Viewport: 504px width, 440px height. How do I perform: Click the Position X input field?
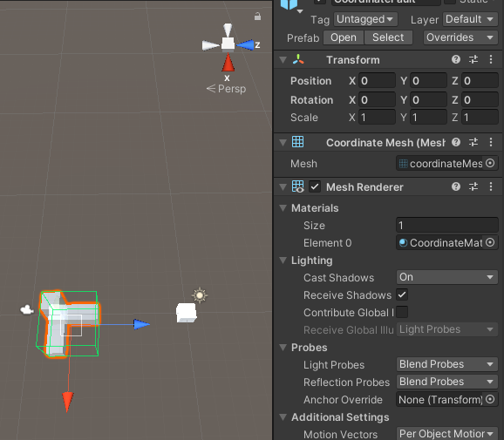[377, 81]
